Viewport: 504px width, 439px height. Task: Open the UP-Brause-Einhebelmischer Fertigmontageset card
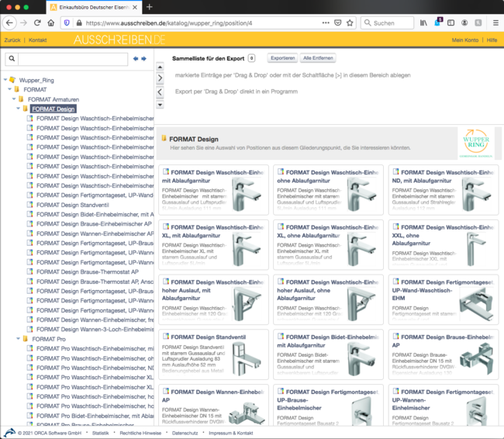328,405
